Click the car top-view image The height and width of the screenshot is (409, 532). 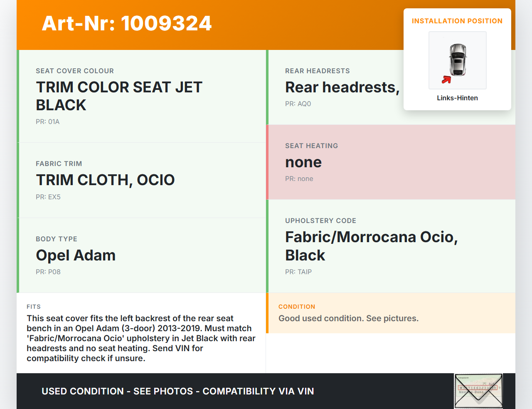[458, 59]
